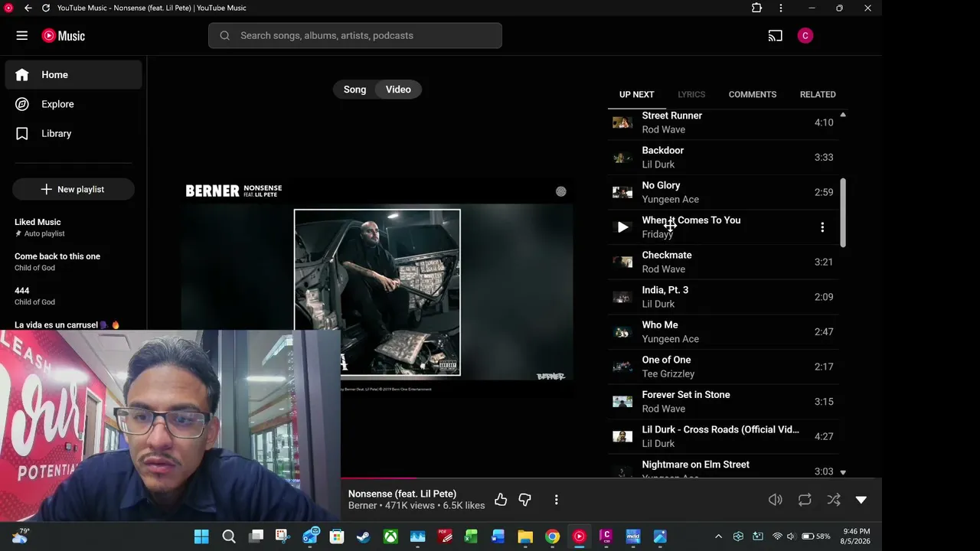Screen dimensions: 980x551
Task: Like the song with thumbs up
Action: (x=501, y=500)
